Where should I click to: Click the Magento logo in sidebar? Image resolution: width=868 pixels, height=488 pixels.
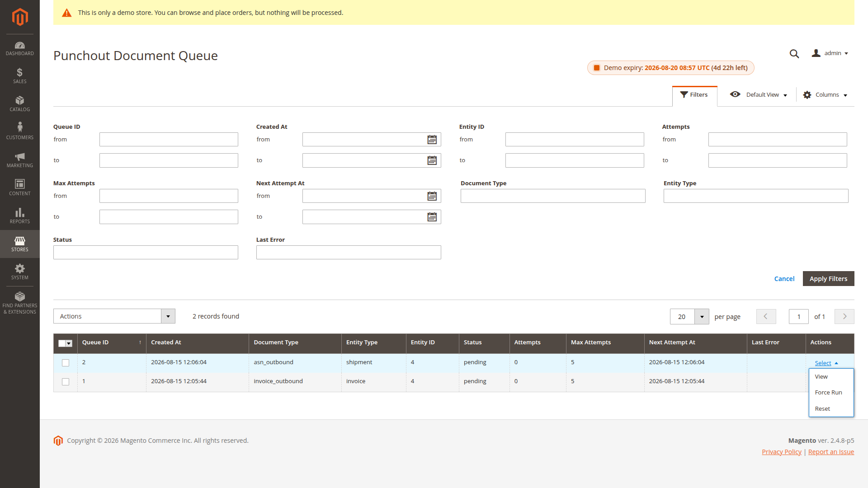click(20, 17)
